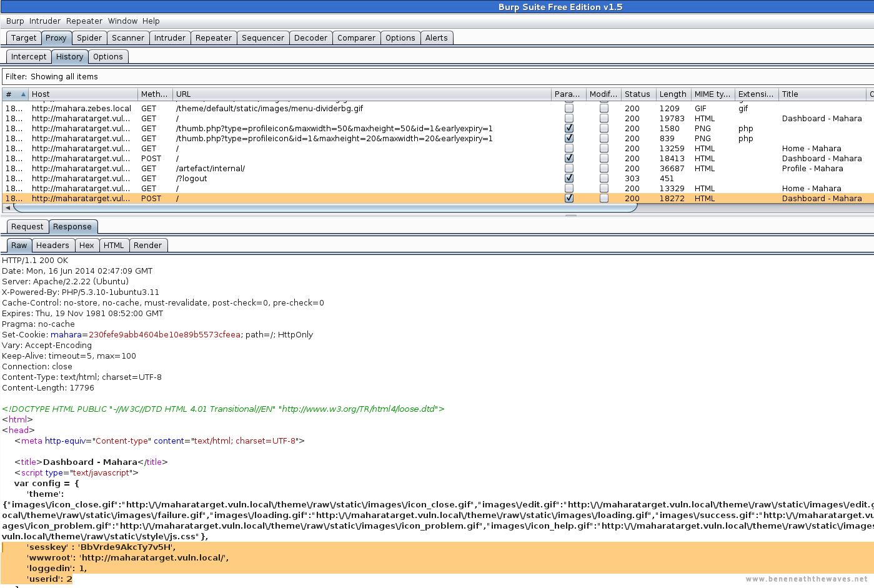The width and height of the screenshot is (874, 588).
Task: Show the Render response view
Action: 147,245
